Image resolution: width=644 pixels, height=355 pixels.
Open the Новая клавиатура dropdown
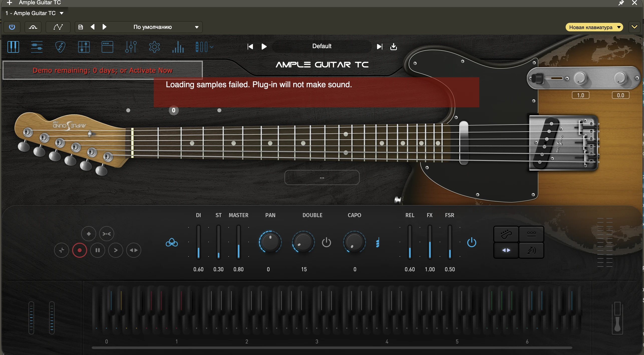(x=594, y=27)
